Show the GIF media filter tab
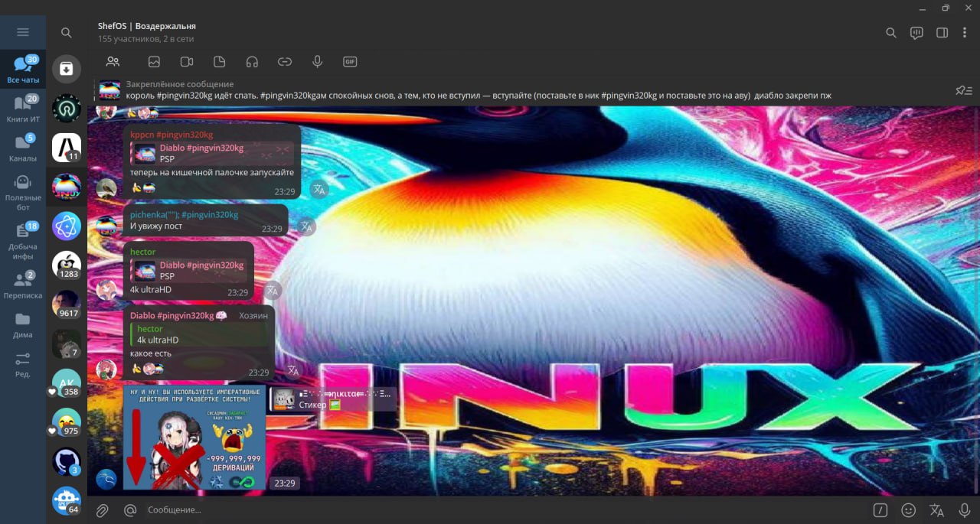The image size is (980, 524). click(x=350, y=62)
